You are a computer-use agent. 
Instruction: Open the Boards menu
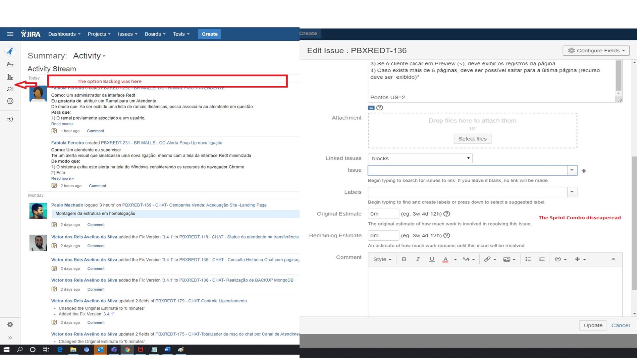pyautogui.click(x=155, y=34)
